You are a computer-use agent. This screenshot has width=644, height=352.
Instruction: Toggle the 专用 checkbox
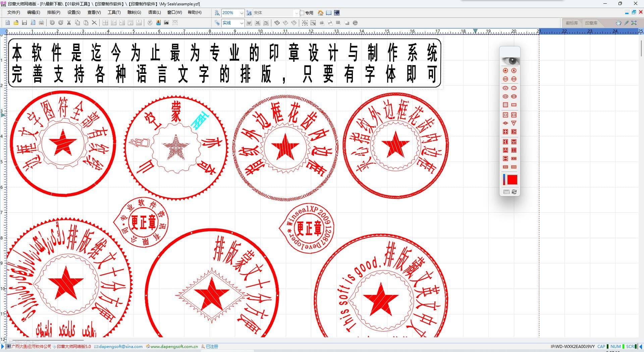pos(302,13)
